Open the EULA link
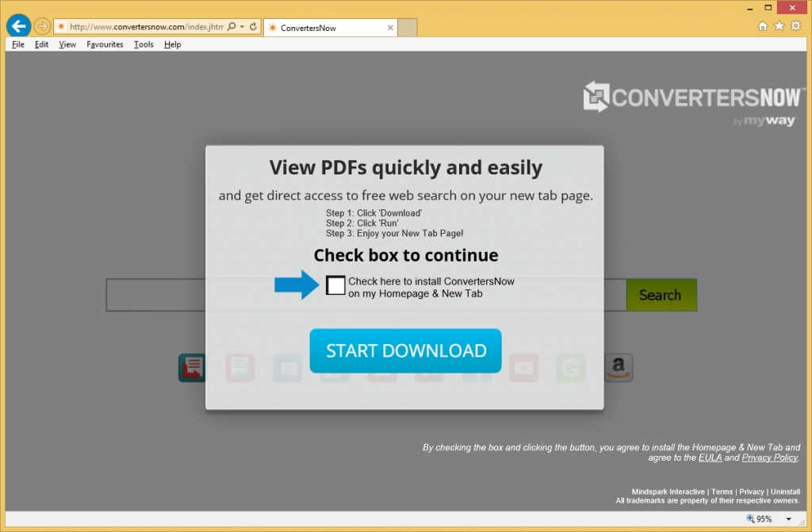Viewport: 812px width, 532px height. [709, 458]
